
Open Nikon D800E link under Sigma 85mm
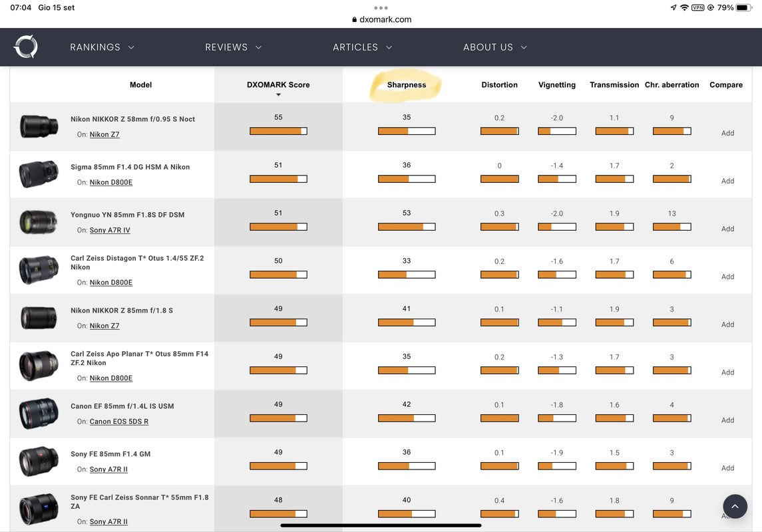point(110,182)
